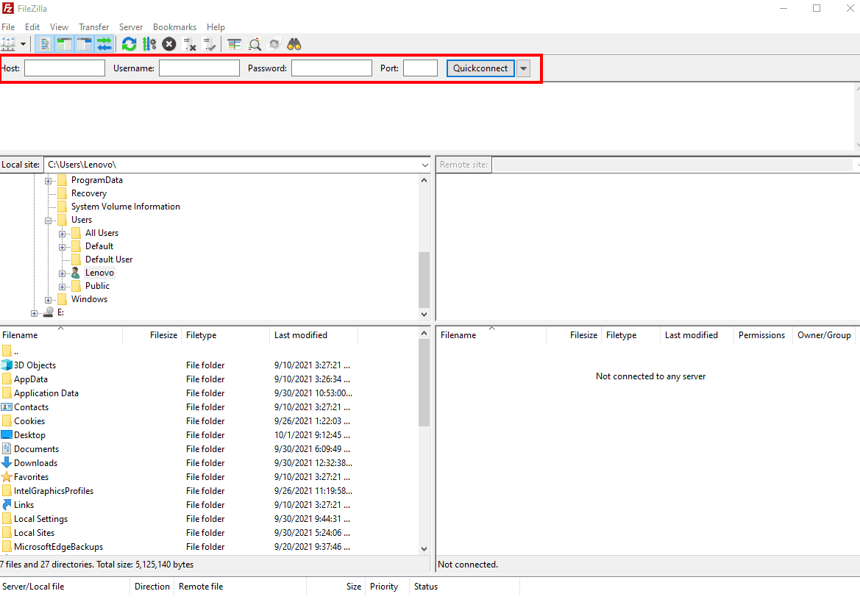Expand the Default folder node

(x=62, y=247)
